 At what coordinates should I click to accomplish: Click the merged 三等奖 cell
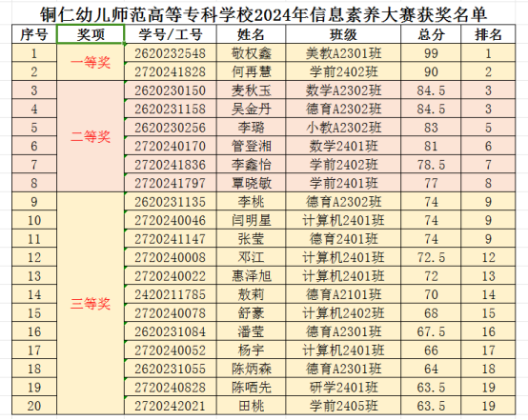pyautogui.click(x=91, y=304)
